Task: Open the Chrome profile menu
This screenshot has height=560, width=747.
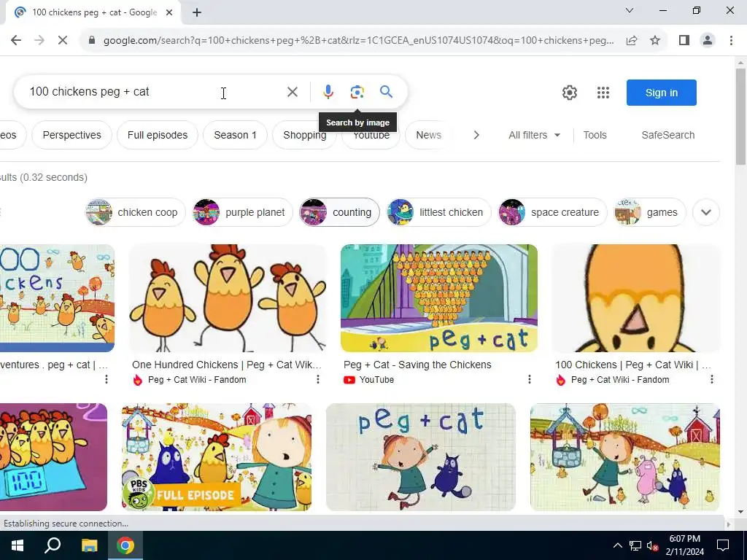Action: [x=708, y=41]
